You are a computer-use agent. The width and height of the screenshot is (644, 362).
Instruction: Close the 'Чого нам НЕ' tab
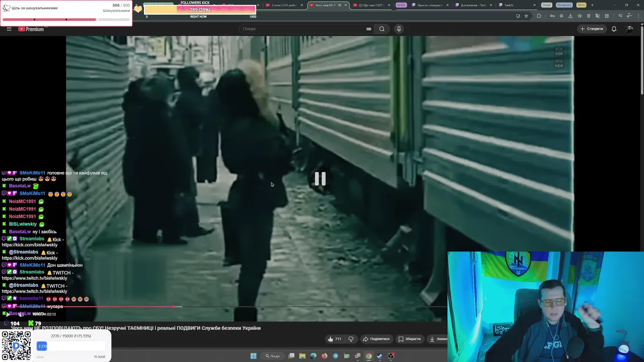pyautogui.click(x=346, y=5)
